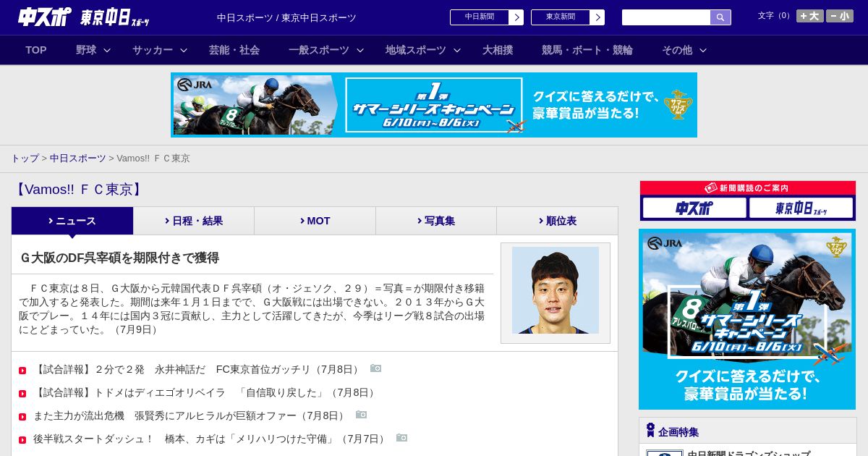This screenshot has width=868, height=456.
Task: Open 中日新聞ドラゴンズショップ sidebar link
Action: (749, 454)
